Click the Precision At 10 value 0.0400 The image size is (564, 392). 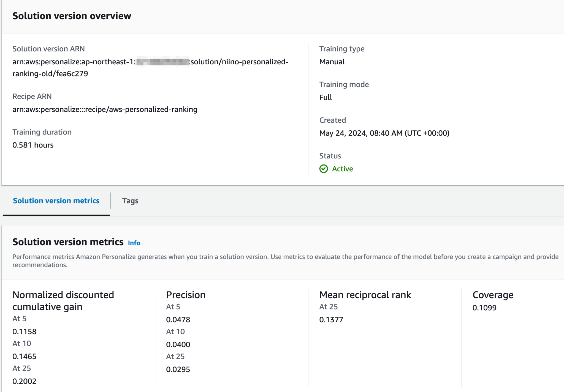178,344
